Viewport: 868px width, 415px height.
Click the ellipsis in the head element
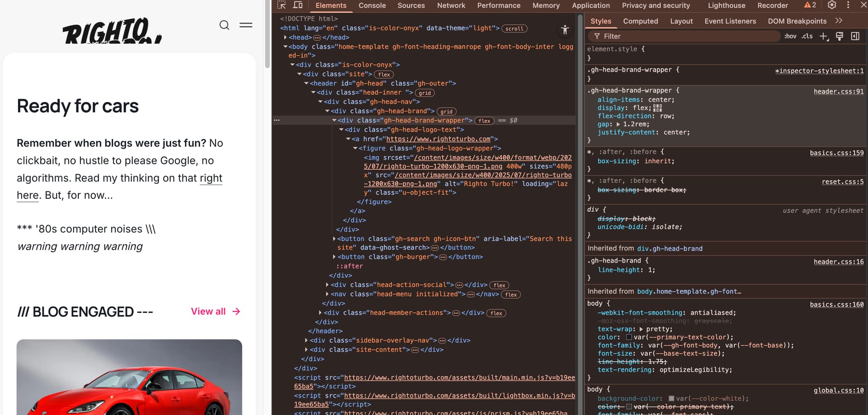click(x=317, y=38)
